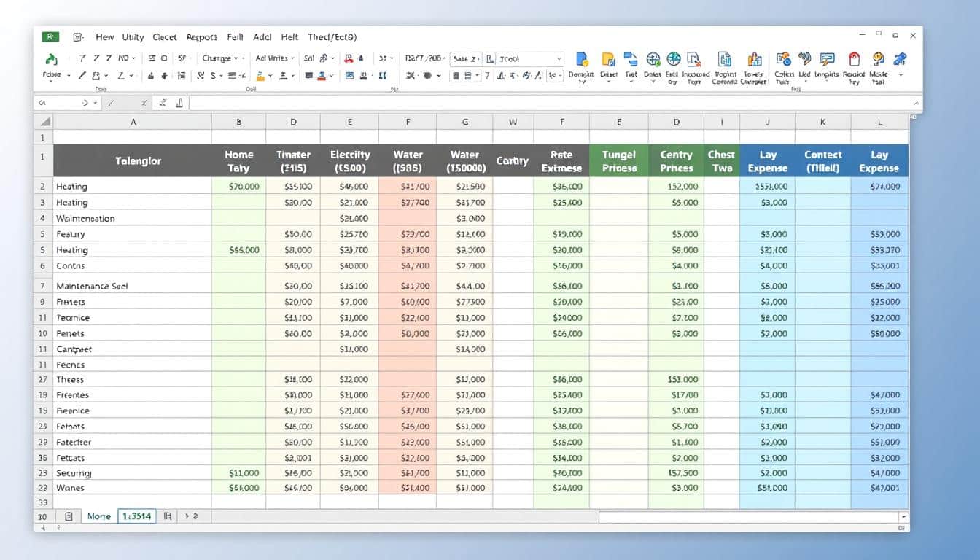The image size is (980, 560).
Task: Click the Terwiry Canaprer chart icon
Action: (755, 60)
